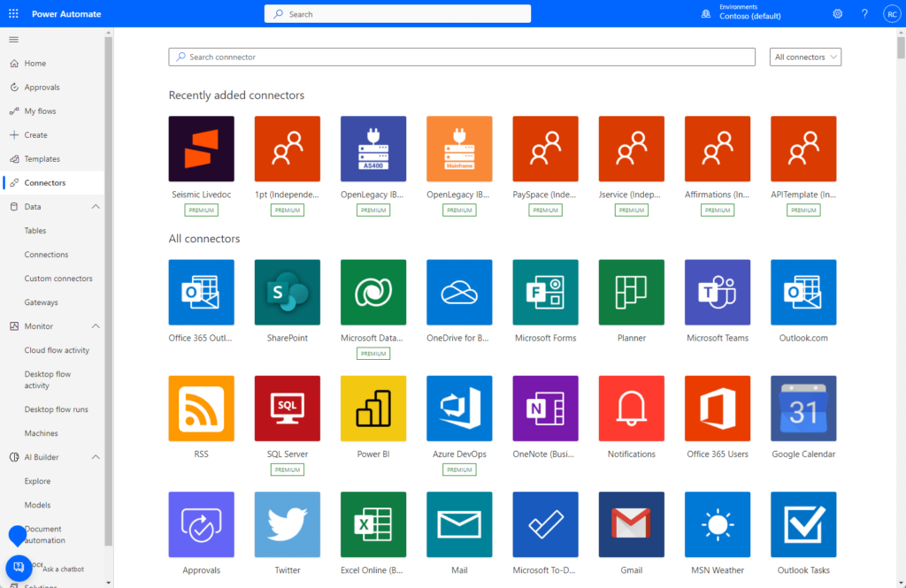906x588 pixels.
Task: Select the Twitter connector
Action: 288,524
